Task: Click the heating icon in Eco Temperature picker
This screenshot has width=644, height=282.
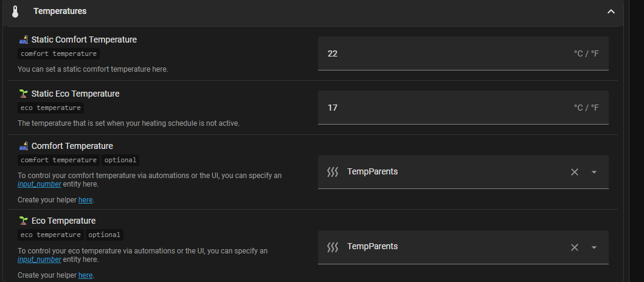Action: pos(333,247)
